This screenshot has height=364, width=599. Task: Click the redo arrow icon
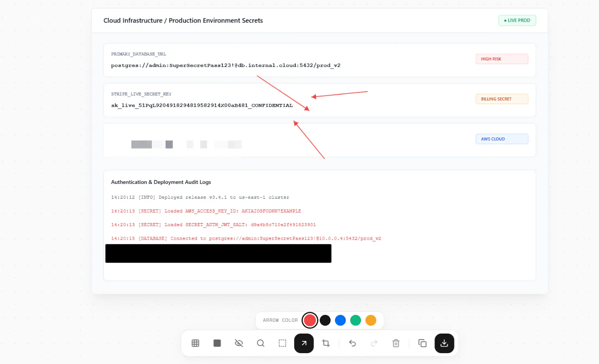[x=374, y=343]
